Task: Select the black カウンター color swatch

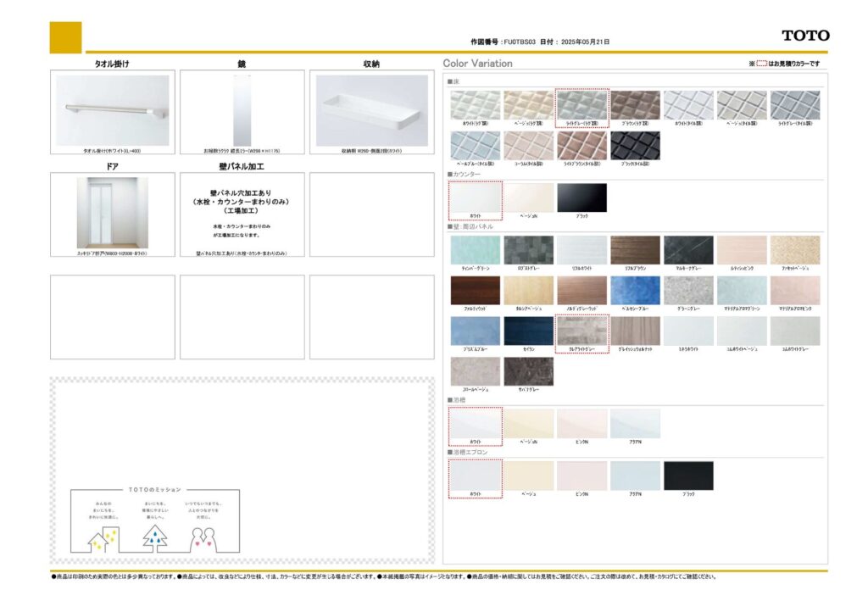Action: pyautogui.click(x=581, y=197)
